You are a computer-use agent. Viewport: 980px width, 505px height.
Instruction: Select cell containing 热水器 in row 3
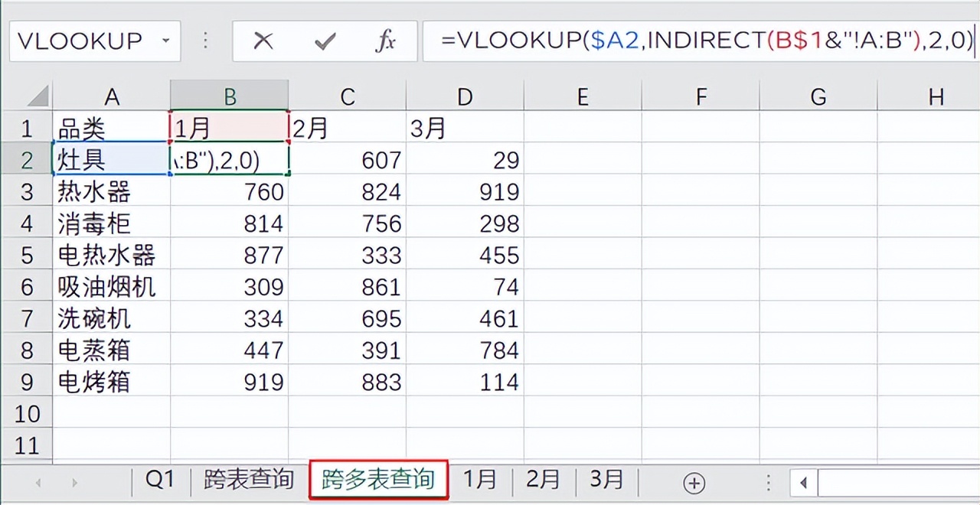pos(112,191)
